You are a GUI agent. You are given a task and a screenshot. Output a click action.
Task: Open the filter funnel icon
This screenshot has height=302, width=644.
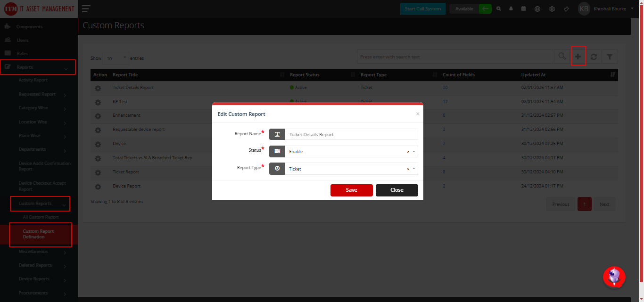coord(610,57)
